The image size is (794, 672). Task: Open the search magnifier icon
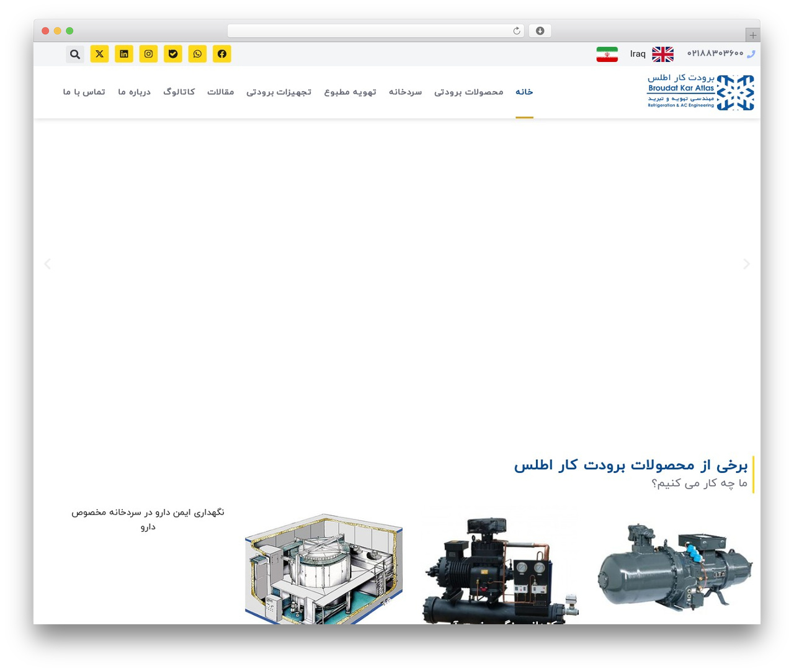(75, 54)
